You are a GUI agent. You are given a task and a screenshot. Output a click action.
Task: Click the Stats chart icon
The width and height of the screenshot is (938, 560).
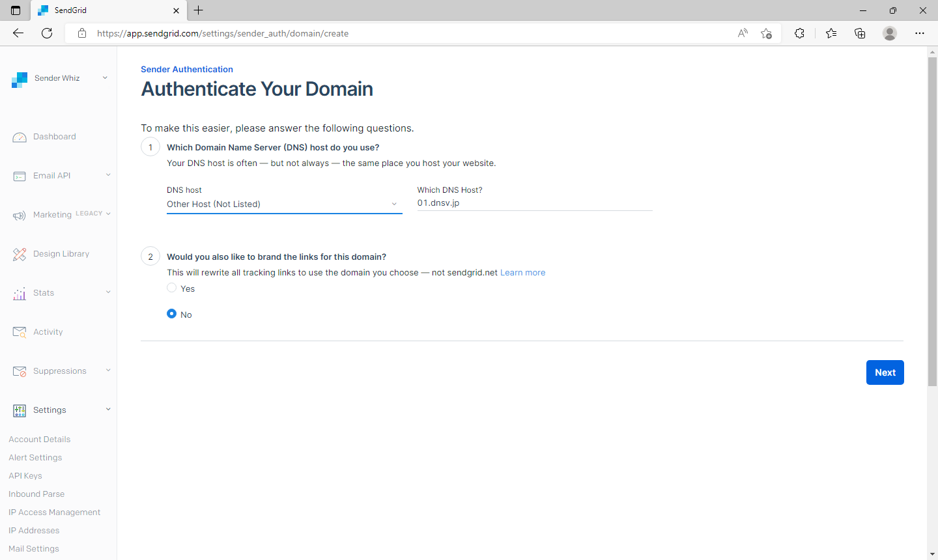click(x=20, y=294)
